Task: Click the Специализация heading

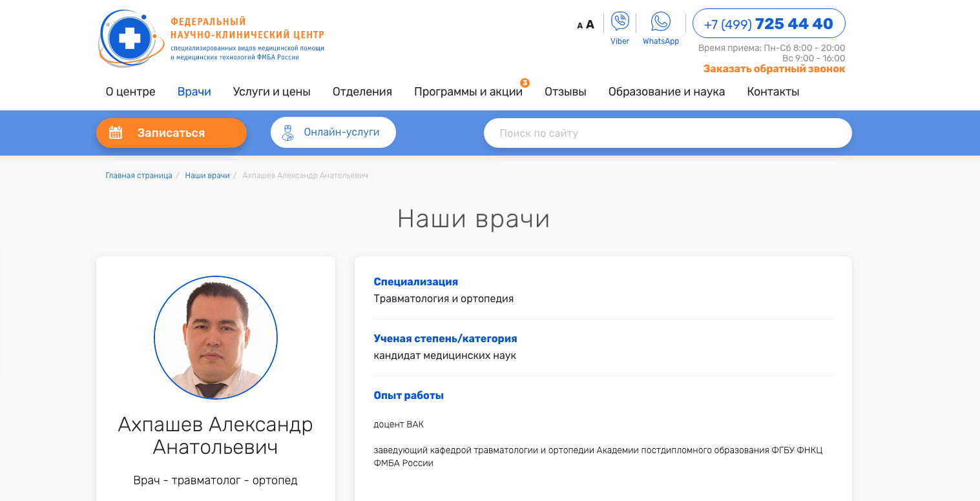Action: click(x=416, y=282)
